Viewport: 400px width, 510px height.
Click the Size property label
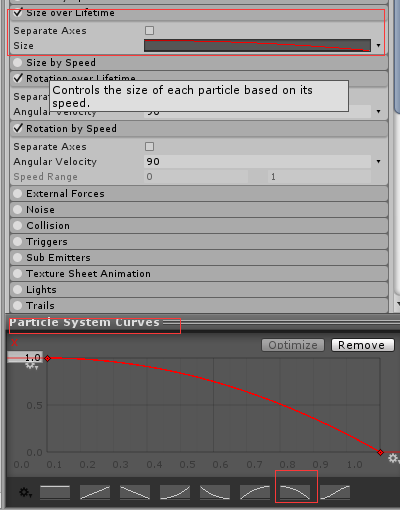click(23, 46)
